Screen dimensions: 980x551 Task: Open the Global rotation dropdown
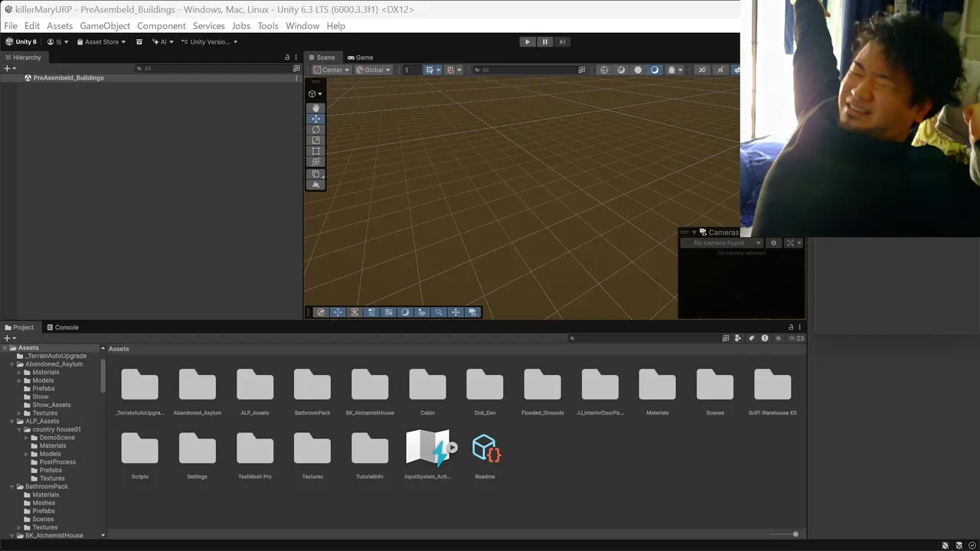point(374,70)
